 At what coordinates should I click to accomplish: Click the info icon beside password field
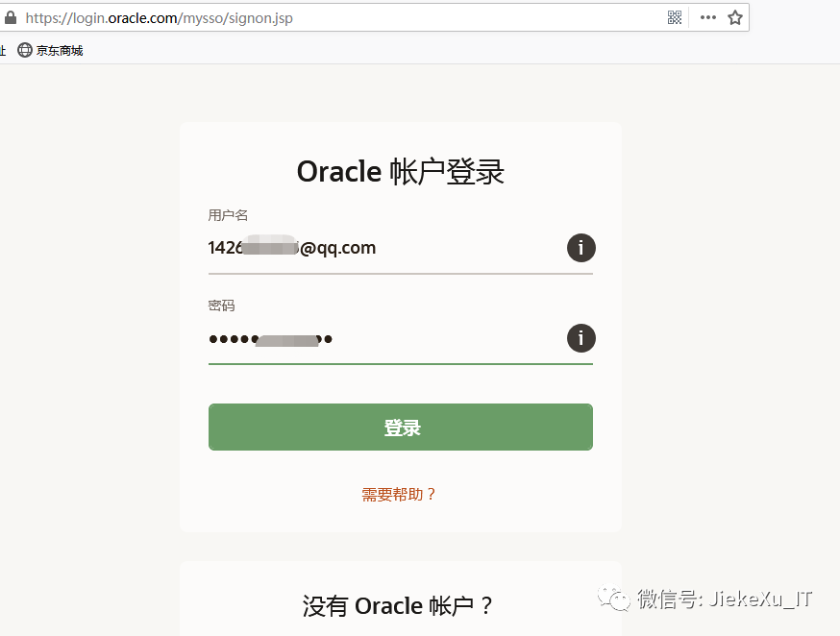(x=581, y=338)
